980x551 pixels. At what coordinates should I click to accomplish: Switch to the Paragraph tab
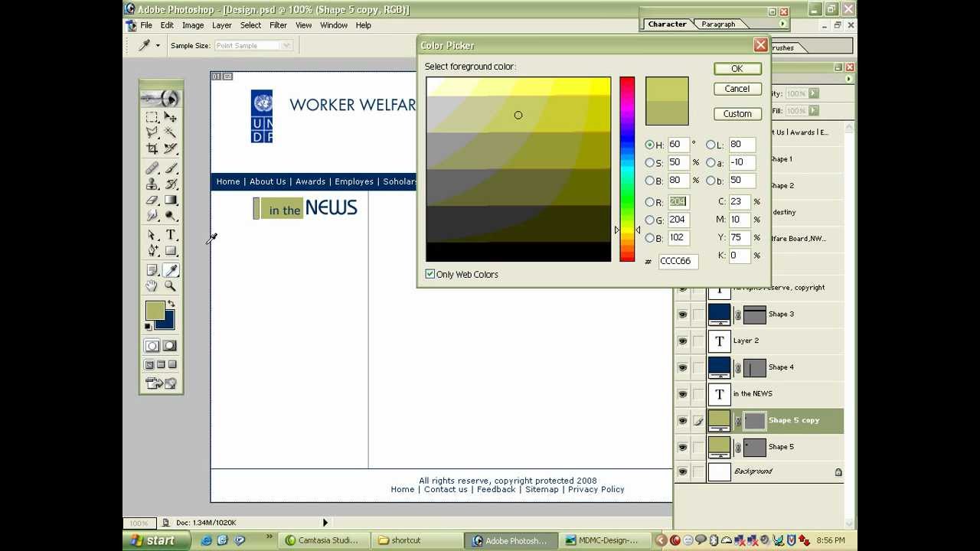click(x=718, y=24)
